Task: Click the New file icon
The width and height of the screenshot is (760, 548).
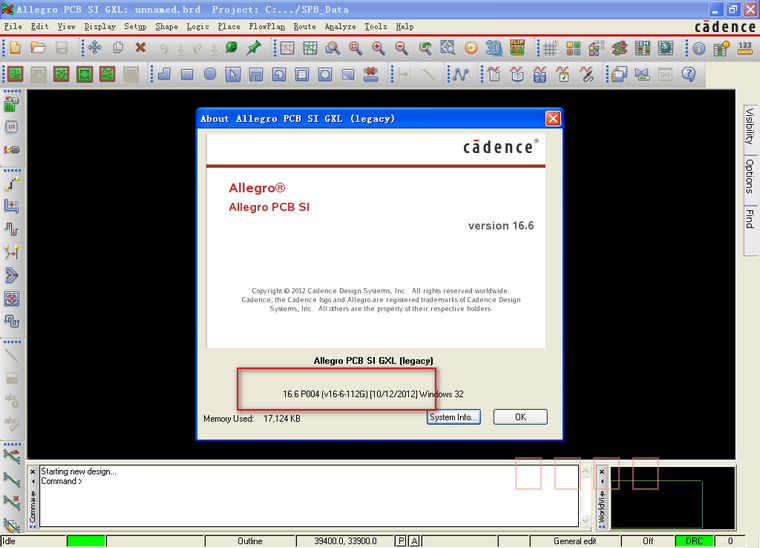Action: [15, 47]
